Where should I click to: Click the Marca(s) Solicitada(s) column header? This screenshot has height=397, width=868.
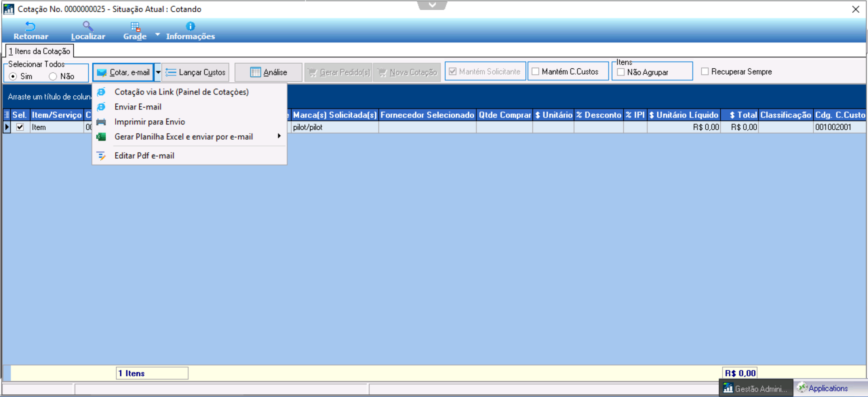tap(335, 115)
